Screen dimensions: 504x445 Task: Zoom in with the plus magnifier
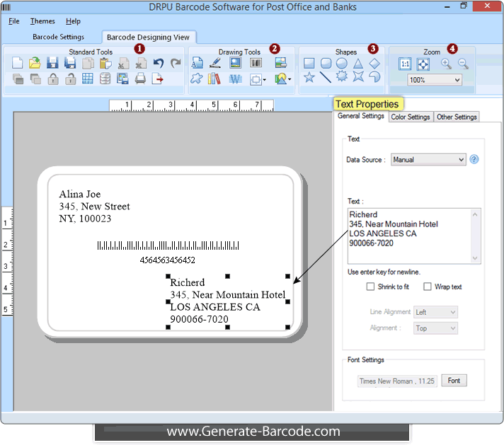[x=446, y=64]
